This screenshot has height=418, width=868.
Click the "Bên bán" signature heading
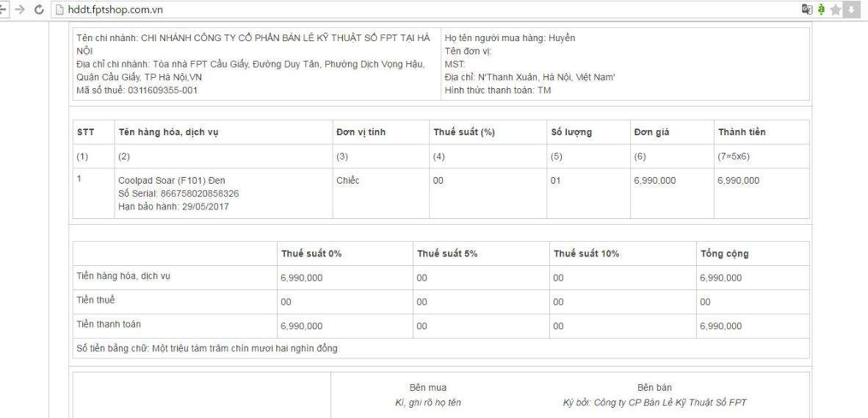point(654,387)
